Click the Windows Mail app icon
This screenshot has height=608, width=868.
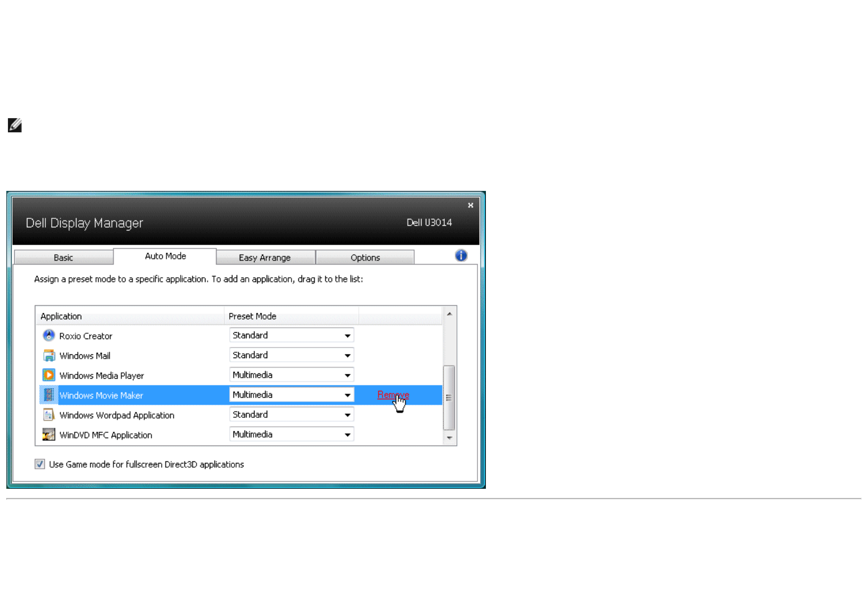coord(48,355)
